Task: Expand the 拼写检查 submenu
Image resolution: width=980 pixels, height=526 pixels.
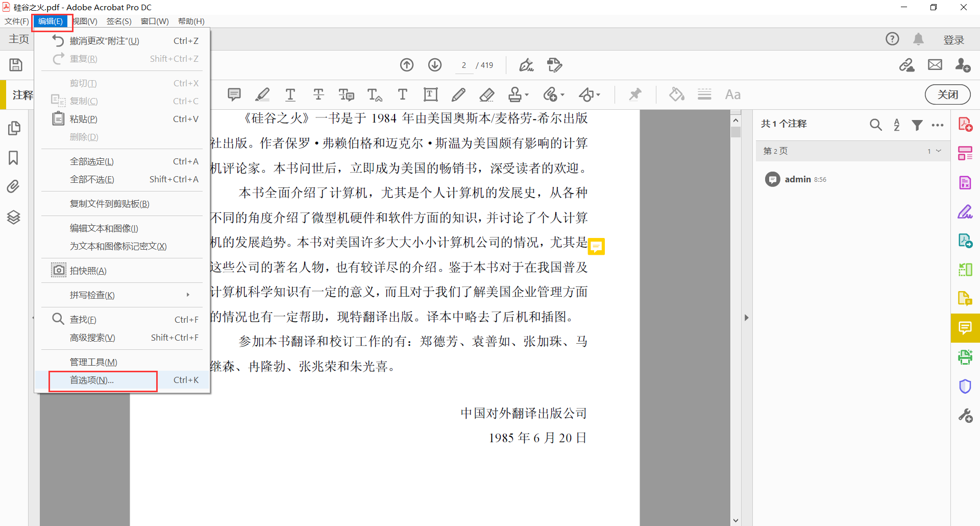Action: 122,295
